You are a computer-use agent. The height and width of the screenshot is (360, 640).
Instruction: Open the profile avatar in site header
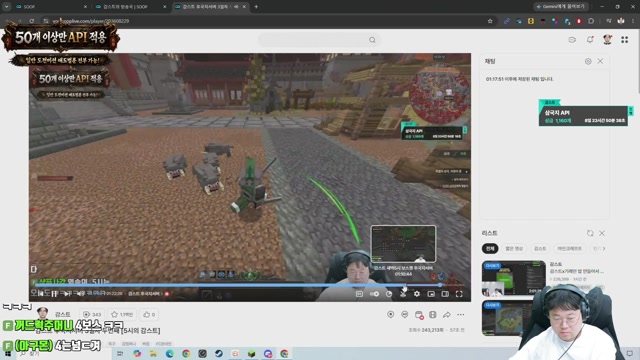click(607, 40)
